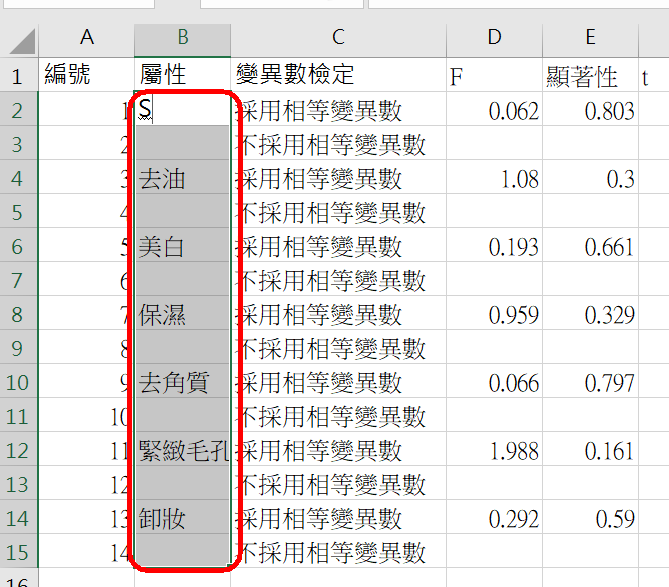
Task: Click the select-all corner triangle
Action: pos(22,39)
